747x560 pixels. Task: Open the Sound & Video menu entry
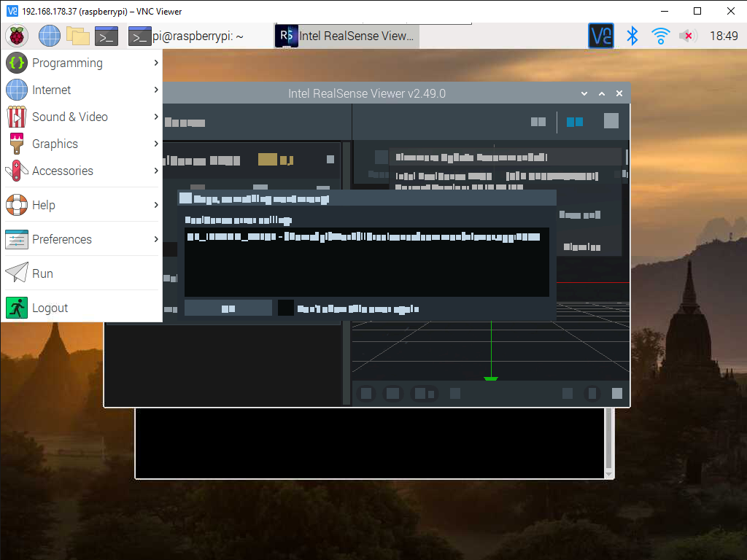[x=82, y=117]
